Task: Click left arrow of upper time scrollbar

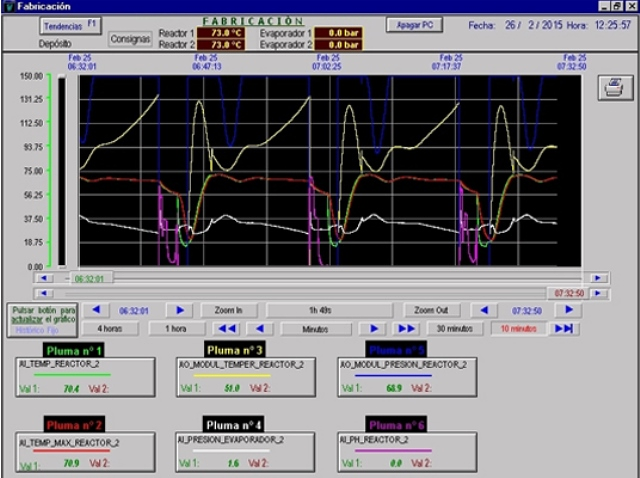Action: click(44, 278)
